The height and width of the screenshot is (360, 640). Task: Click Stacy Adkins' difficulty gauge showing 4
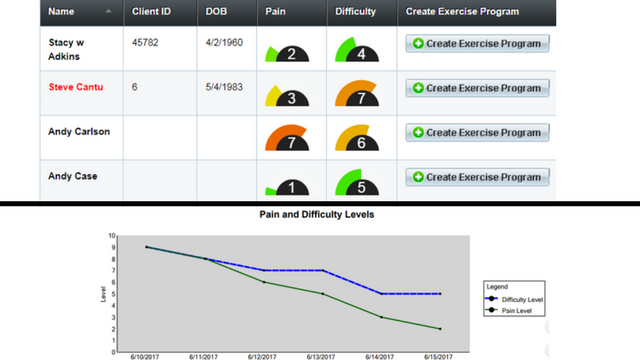[x=357, y=50]
